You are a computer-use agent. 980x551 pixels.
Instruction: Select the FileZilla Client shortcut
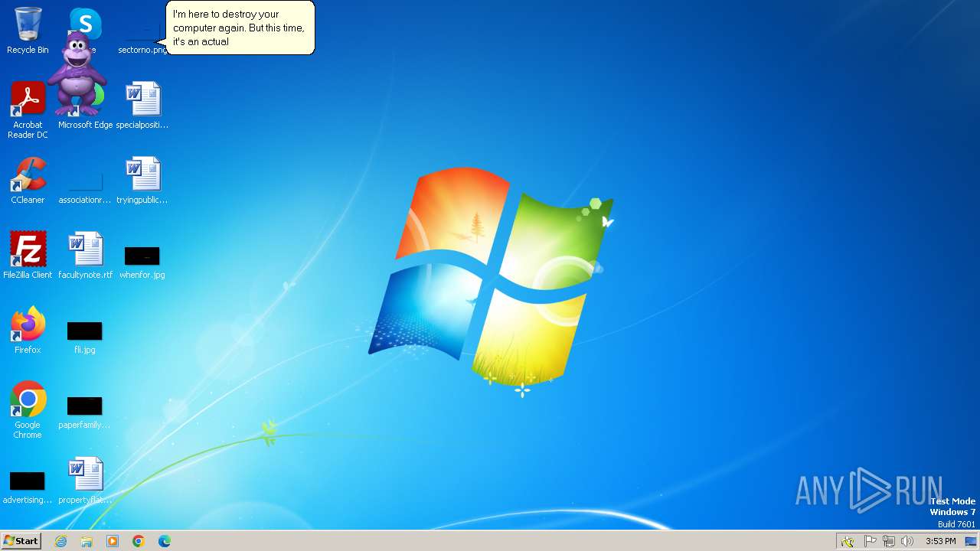click(28, 256)
